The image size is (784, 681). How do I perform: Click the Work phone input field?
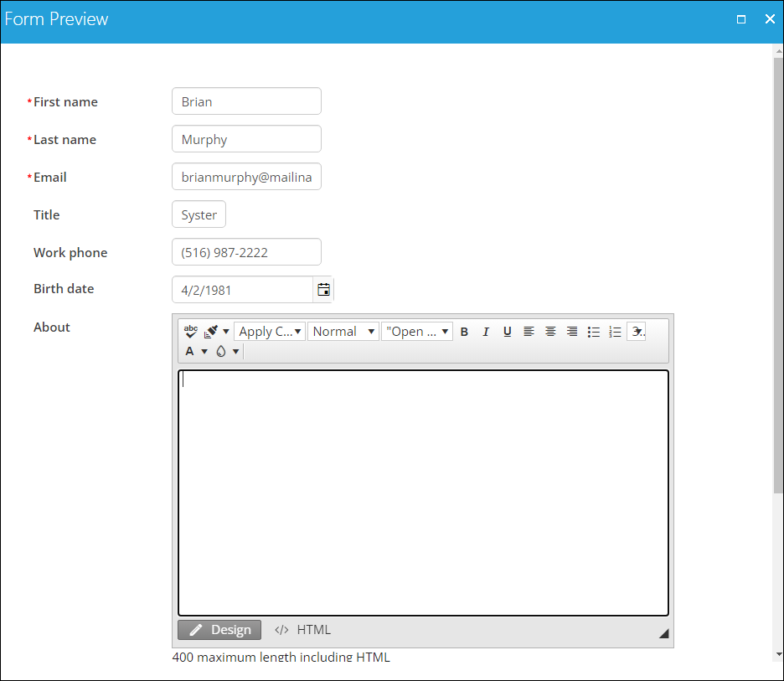click(x=246, y=252)
